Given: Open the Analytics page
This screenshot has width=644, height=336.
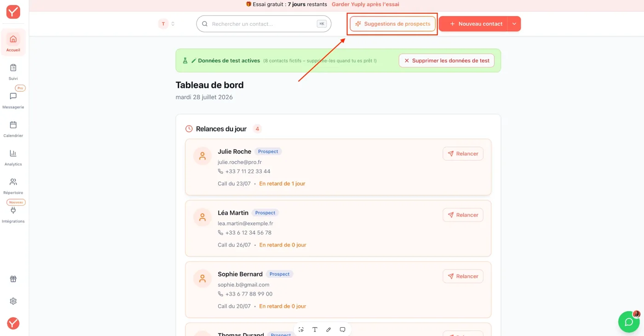Looking at the screenshot, I should (x=13, y=157).
